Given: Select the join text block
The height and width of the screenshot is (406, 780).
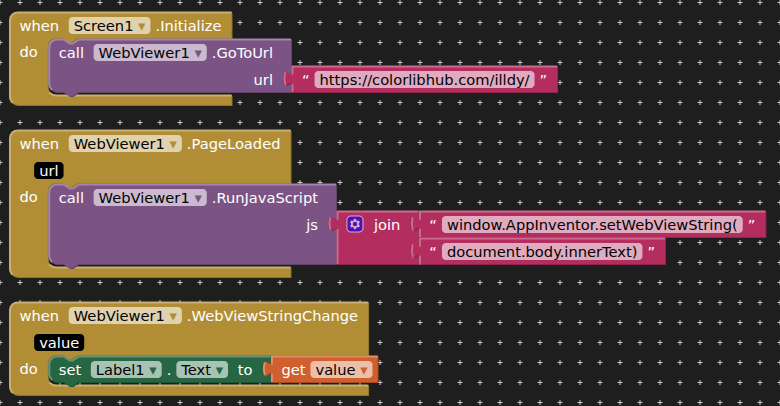Looking at the screenshot, I should [386, 225].
